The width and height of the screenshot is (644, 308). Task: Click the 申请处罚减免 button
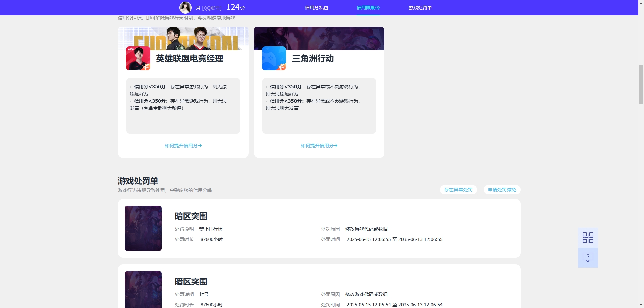pyautogui.click(x=502, y=190)
